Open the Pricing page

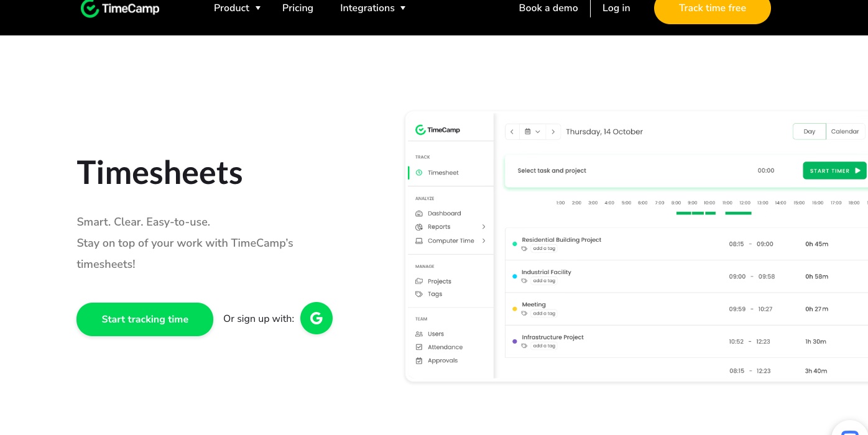coord(298,8)
